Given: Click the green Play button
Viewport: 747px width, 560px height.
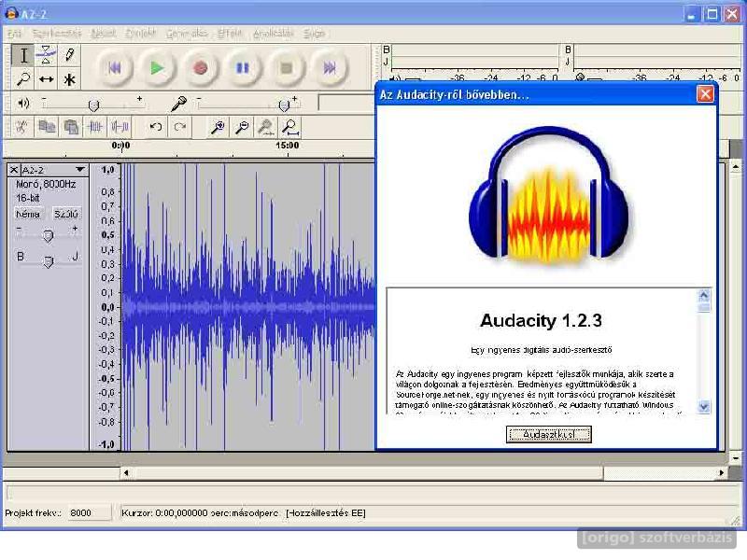Looking at the screenshot, I should coord(157,68).
